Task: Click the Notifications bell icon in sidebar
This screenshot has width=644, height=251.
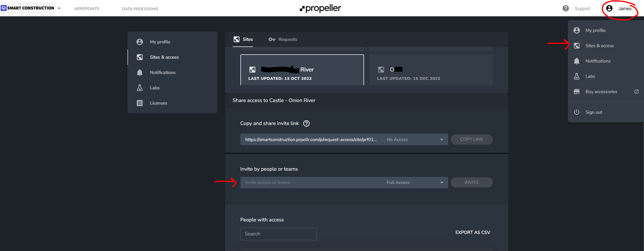Action: 139,72
